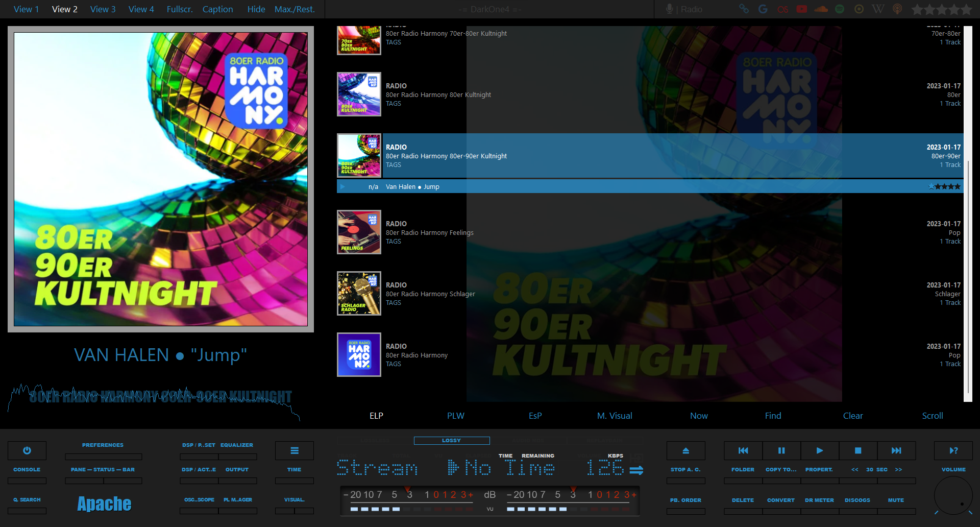Open the ELP panel tab

click(376, 416)
